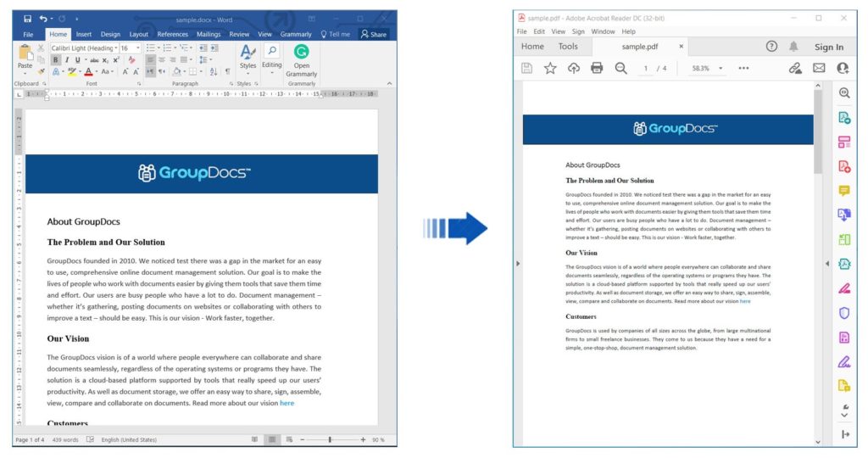Expand the 58.3% zoom level dropdown
Image resolution: width=868 pixels, height=458 pixels.
721,68
